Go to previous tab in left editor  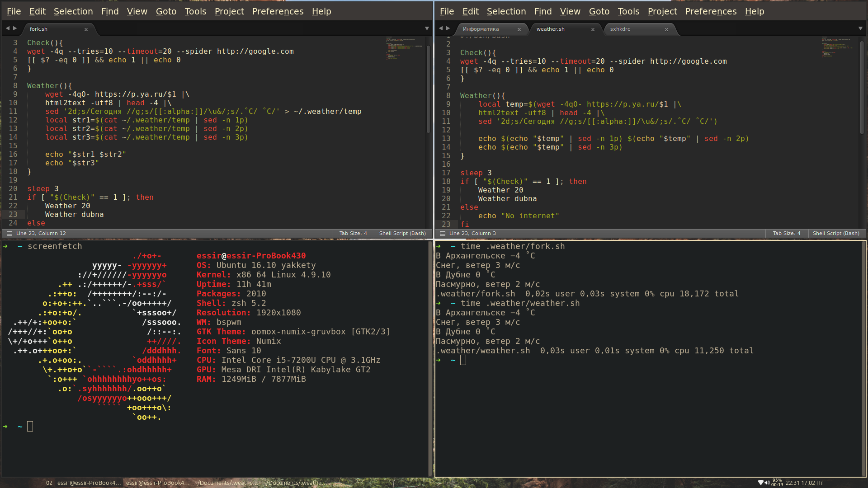7,28
